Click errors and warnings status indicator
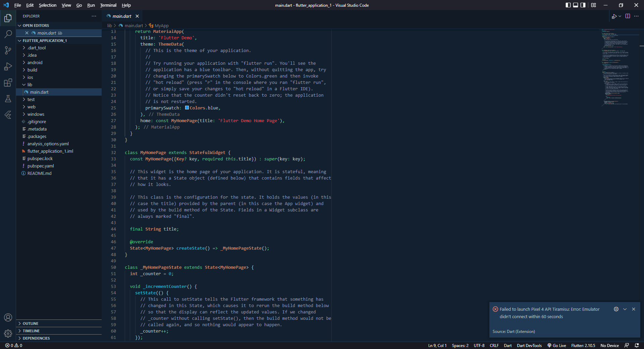644x349 pixels. tap(14, 345)
